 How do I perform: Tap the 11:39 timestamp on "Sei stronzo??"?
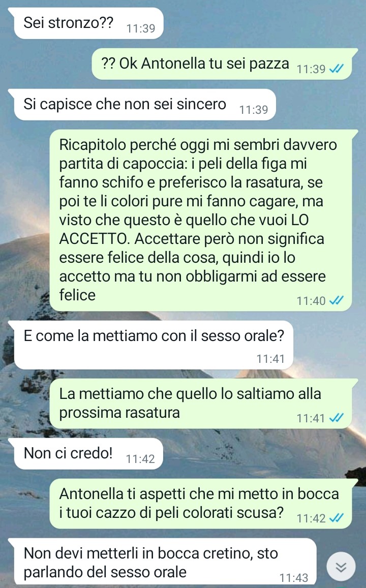tap(141, 28)
